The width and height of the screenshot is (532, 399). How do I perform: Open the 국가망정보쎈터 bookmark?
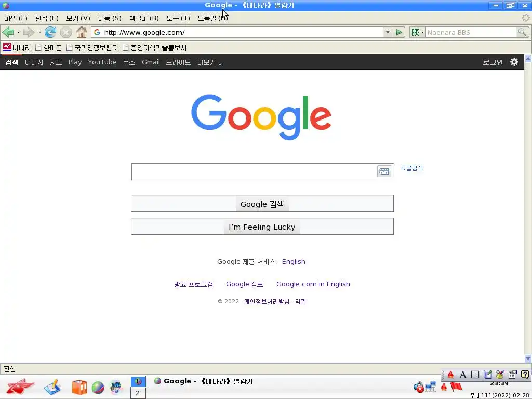coord(92,48)
